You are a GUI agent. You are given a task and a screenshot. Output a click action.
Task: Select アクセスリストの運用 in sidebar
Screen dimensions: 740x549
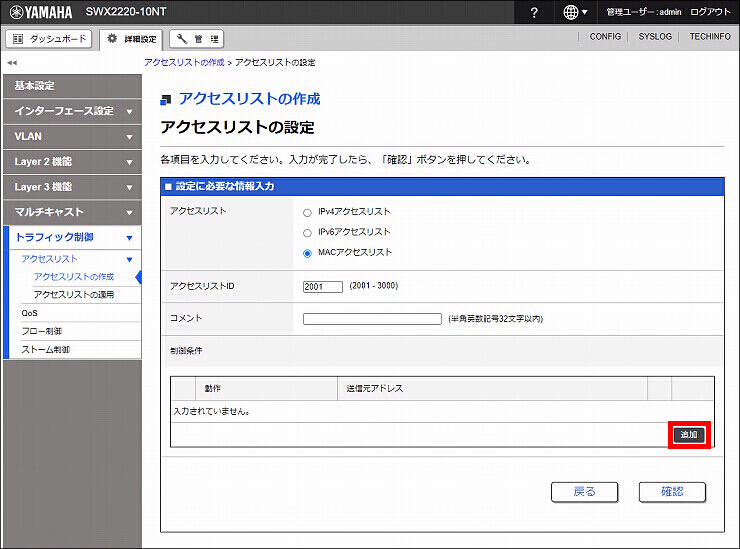[74, 295]
